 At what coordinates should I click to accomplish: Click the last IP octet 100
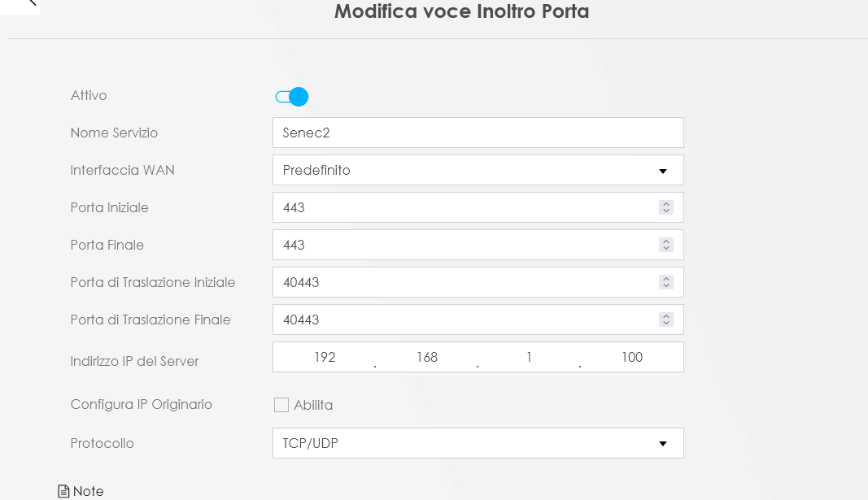click(631, 357)
